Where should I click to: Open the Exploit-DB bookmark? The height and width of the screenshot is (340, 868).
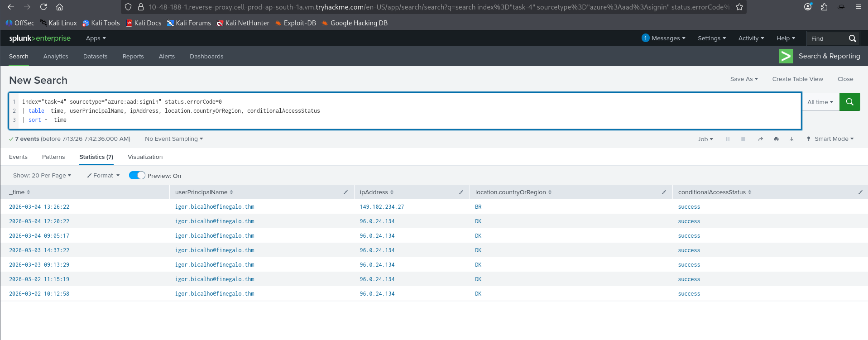[296, 23]
